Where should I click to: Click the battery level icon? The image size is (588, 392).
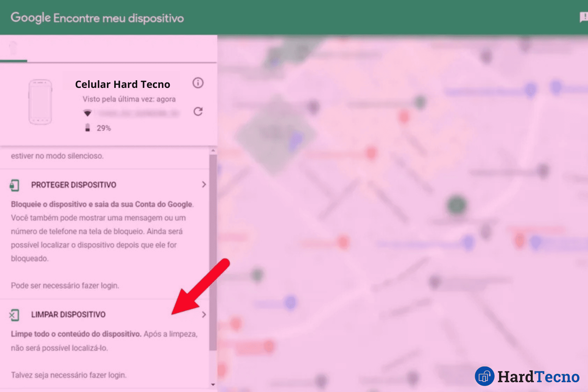(x=88, y=127)
